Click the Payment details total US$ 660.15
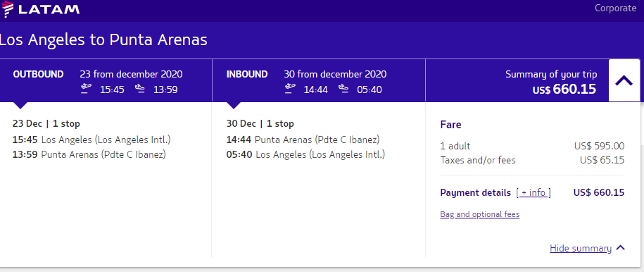 [599, 192]
